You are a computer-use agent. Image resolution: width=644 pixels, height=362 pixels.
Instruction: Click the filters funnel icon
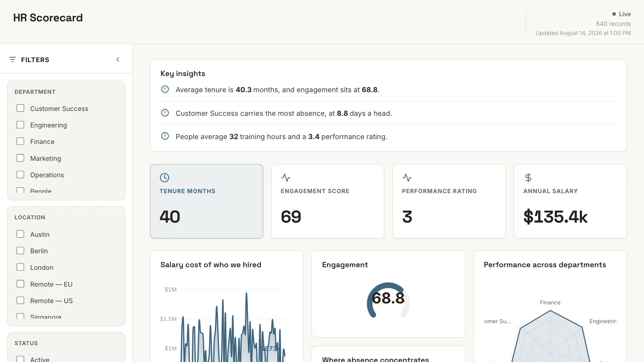(13, 60)
